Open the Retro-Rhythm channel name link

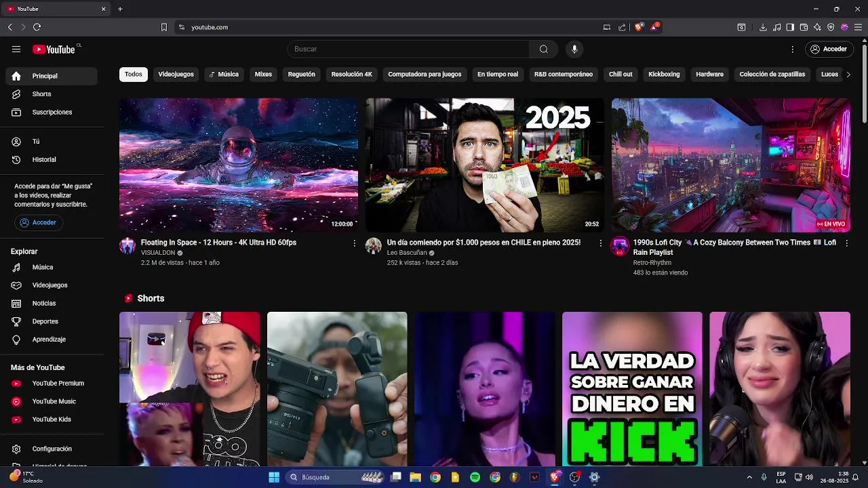652,263
